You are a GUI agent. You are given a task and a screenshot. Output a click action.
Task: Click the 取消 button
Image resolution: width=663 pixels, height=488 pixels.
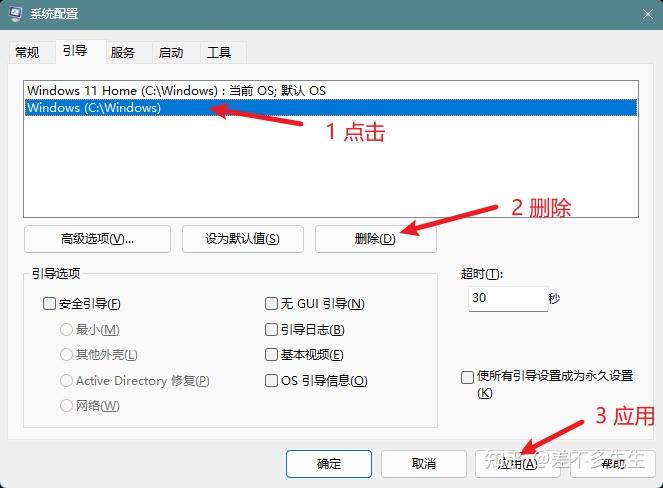[424, 464]
